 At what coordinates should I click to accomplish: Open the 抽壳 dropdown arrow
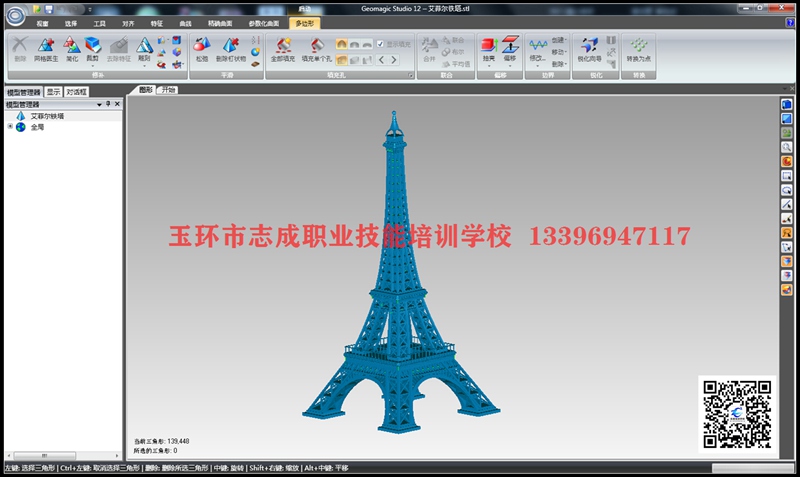[489, 65]
